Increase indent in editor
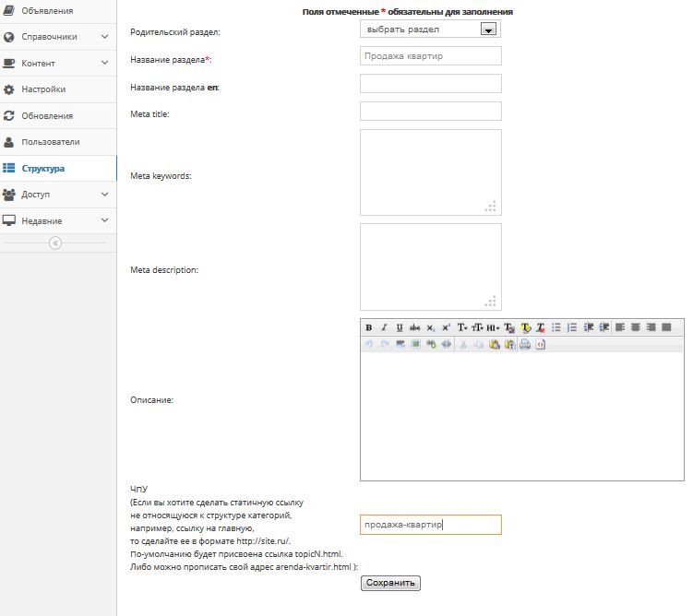Image resolution: width=693 pixels, height=616 pixels. (x=603, y=327)
